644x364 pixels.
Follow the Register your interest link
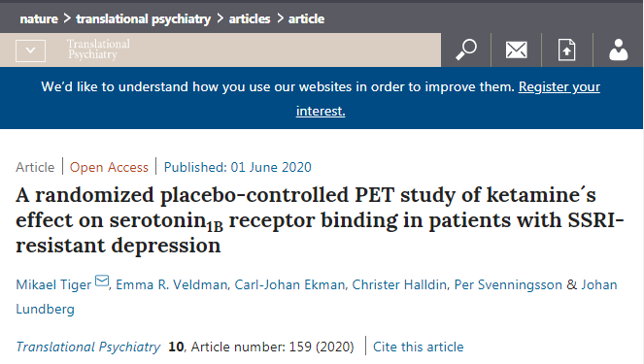click(448, 99)
